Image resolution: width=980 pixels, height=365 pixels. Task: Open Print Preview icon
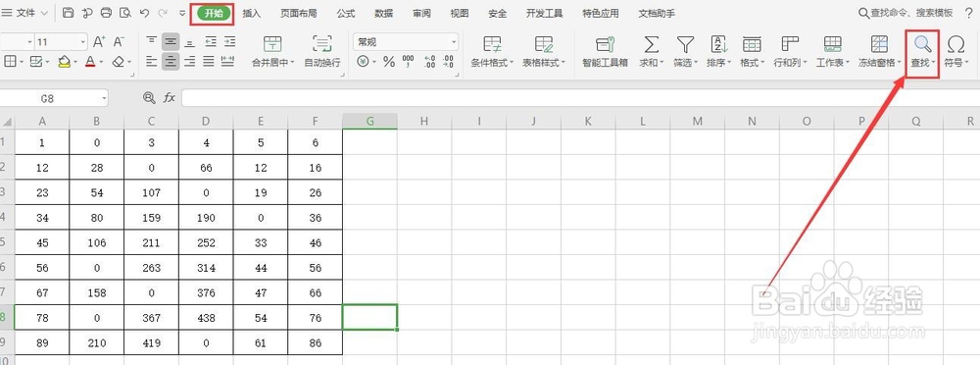125,13
